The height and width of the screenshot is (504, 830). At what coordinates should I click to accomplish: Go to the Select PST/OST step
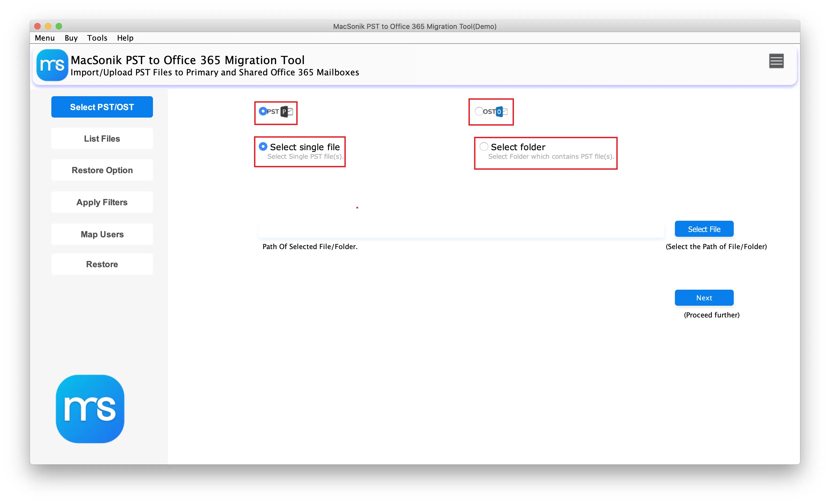point(102,107)
